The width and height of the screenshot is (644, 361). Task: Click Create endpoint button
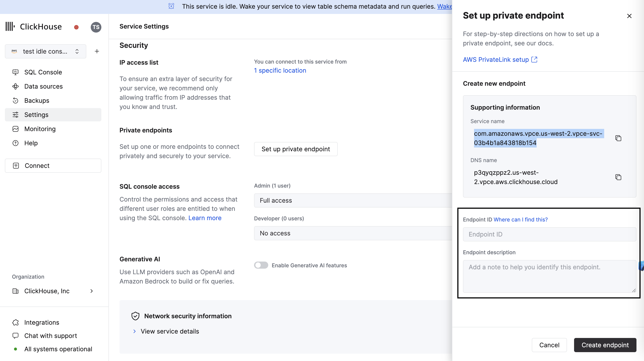point(605,345)
